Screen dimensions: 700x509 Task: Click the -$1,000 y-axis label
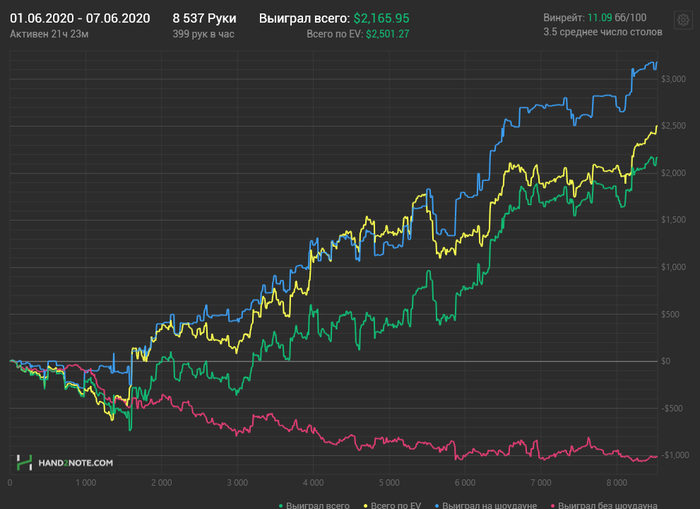675,455
